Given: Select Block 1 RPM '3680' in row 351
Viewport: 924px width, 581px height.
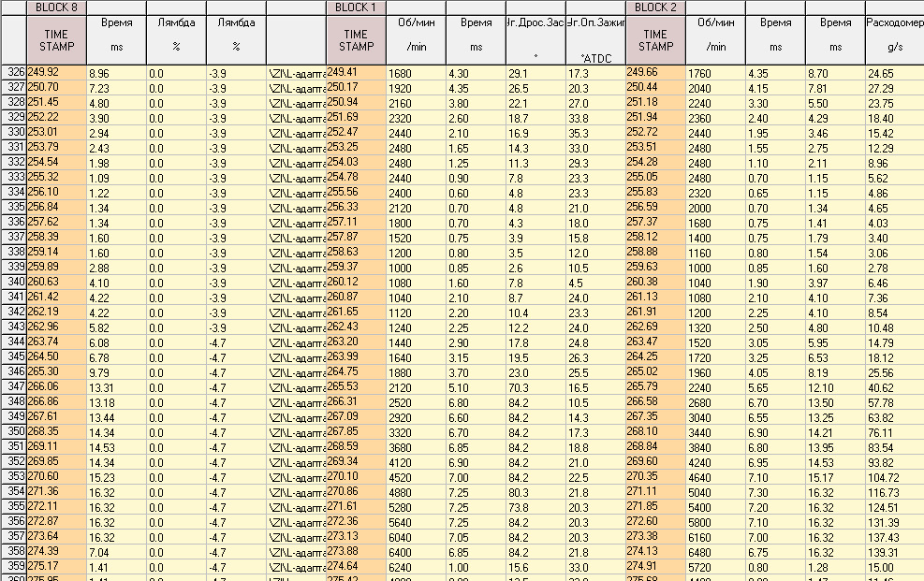Looking at the screenshot, I should click(x=416, y=447).
